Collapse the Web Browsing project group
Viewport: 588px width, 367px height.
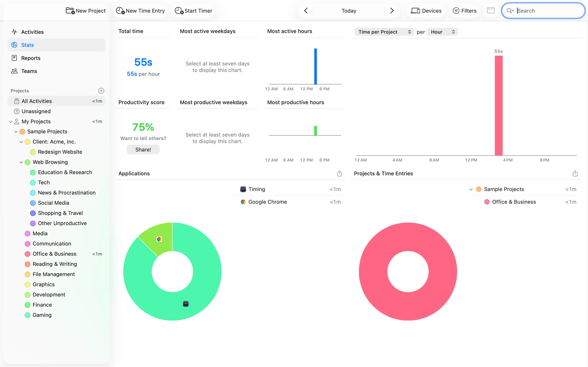coord(21,162)
